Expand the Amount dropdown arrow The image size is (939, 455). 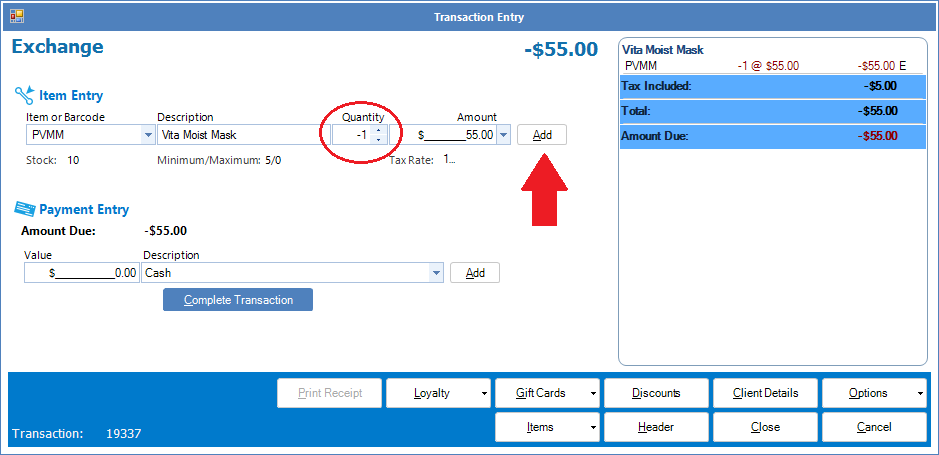[503, 135]
